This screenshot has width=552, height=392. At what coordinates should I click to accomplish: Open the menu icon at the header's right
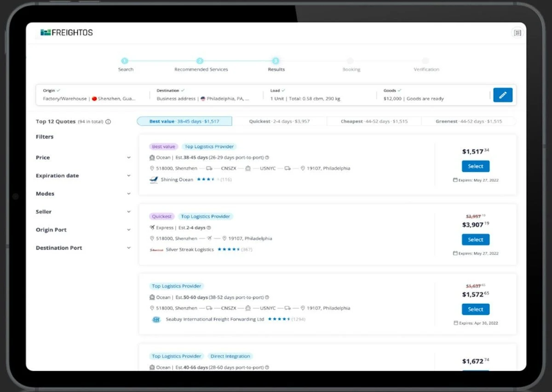click(x=517, y=33)
